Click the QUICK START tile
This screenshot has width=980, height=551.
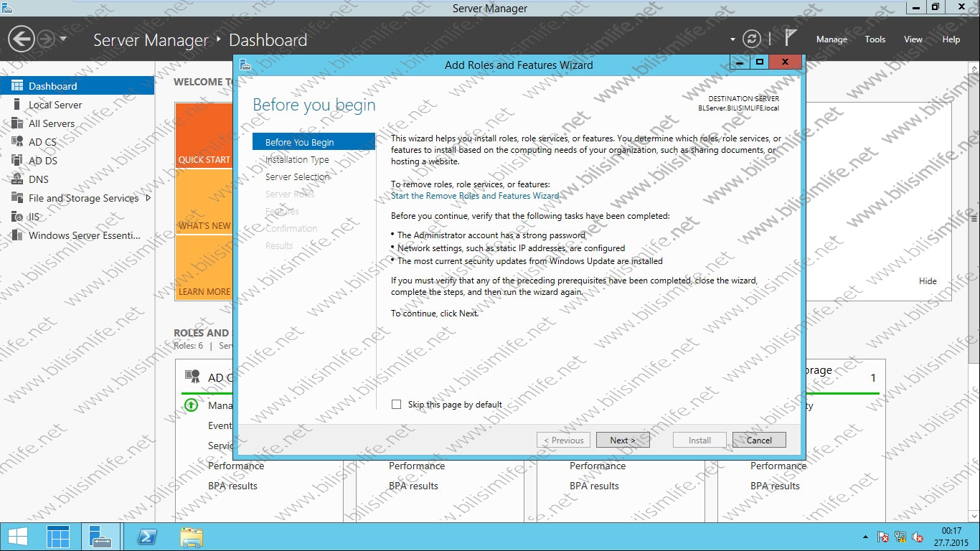pyautogui.click(x=204, y=136)
